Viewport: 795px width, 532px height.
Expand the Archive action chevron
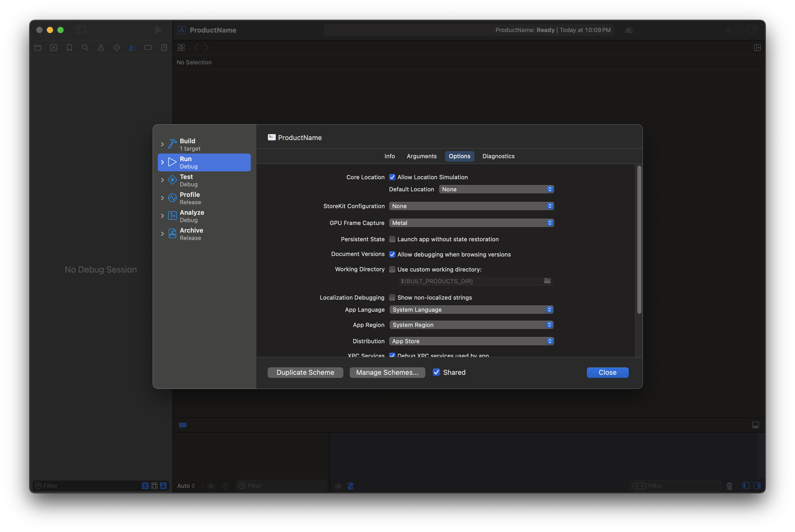162,234
